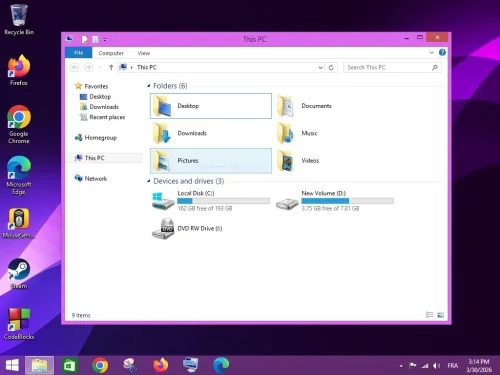
Task: Expand the ribbon using the chevron
Action: [431, 53]
